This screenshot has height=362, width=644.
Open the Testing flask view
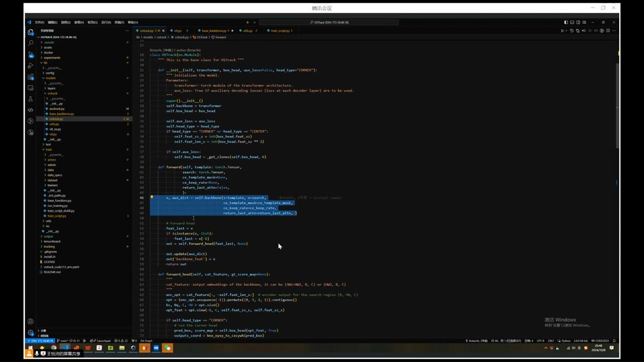point(30,99)
